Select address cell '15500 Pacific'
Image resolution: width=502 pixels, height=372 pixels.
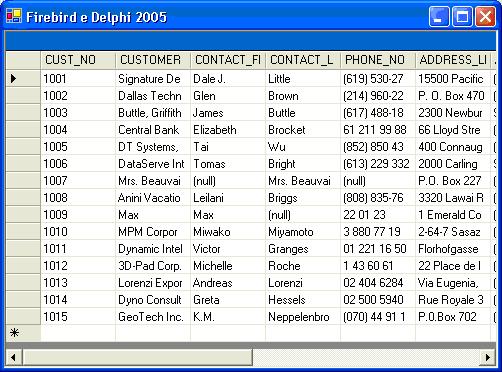pos(453,79)
